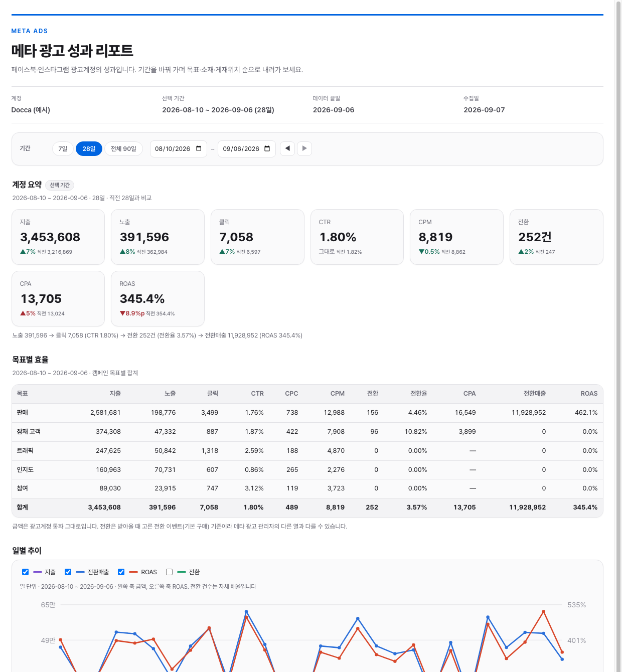
Task: Click the account name Docca (예시)
Action: tap(31, 110)
